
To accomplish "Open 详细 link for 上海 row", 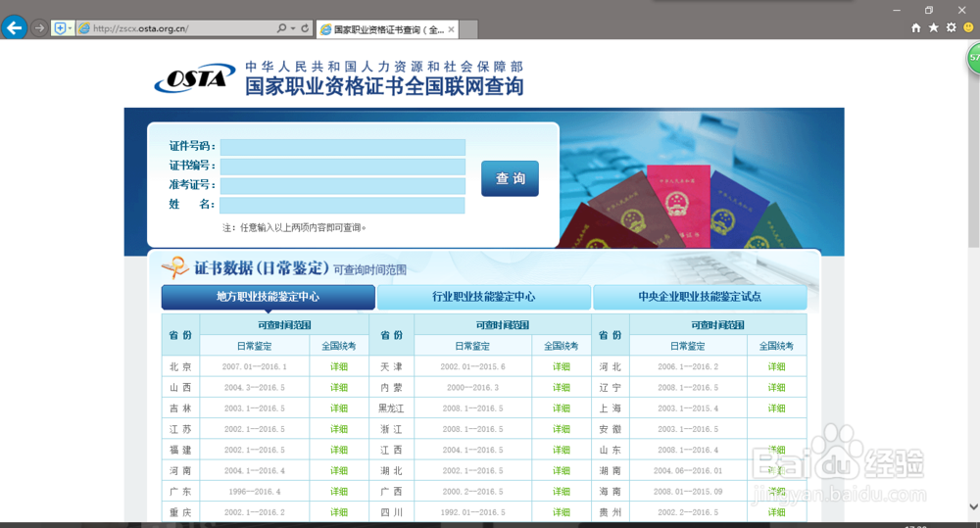I will coord(776,408).
